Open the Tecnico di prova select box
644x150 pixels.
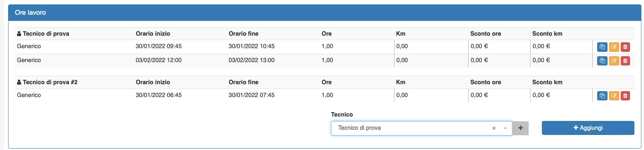[x=421, y=128]
